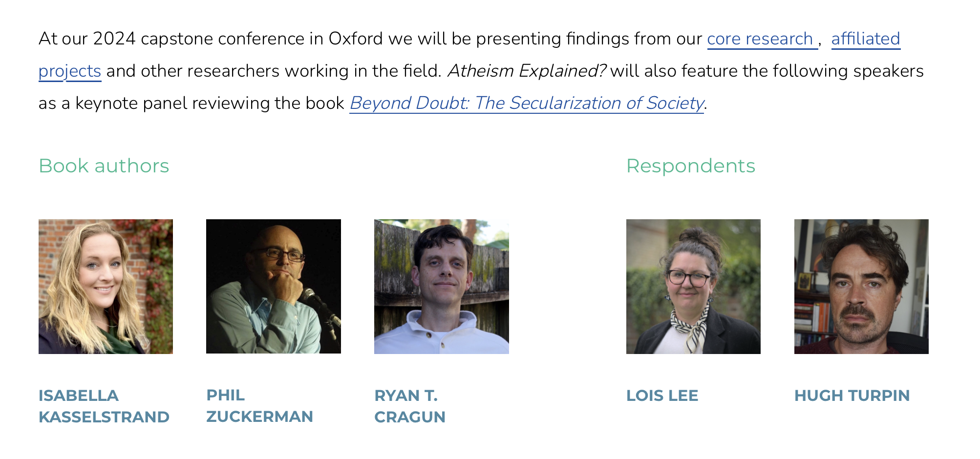The height and width of the screenshot is (459, 980).
Task: Select the Isabella Kasselstrand name label
Action: click(x=104, y=406)
